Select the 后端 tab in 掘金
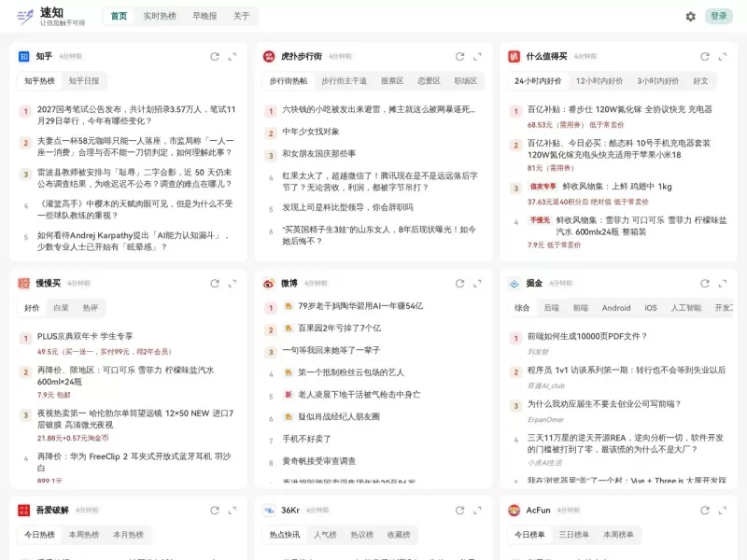This screenshot has height=560, width=747. point(551,308)
